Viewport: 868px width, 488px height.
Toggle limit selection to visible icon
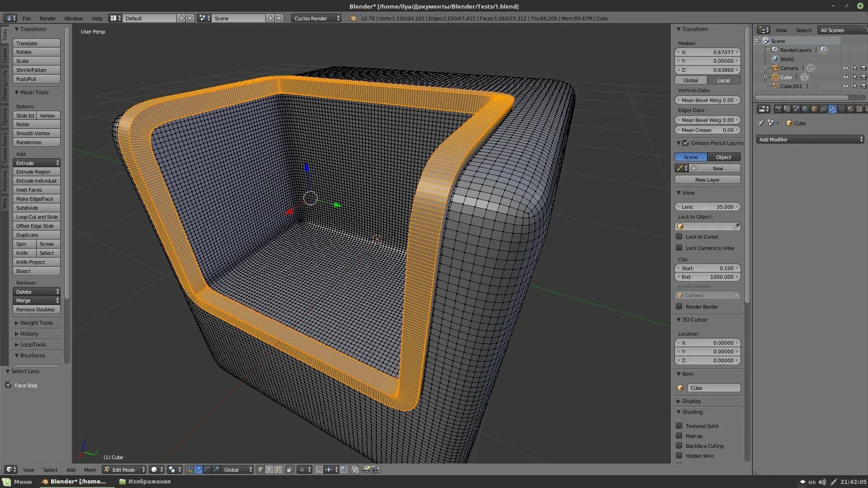pyautogui.click(x=290, y=470)
